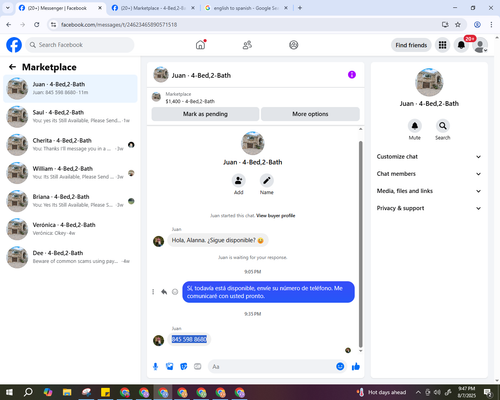Click the 845 598 8680 phone message

coord(189,339)
